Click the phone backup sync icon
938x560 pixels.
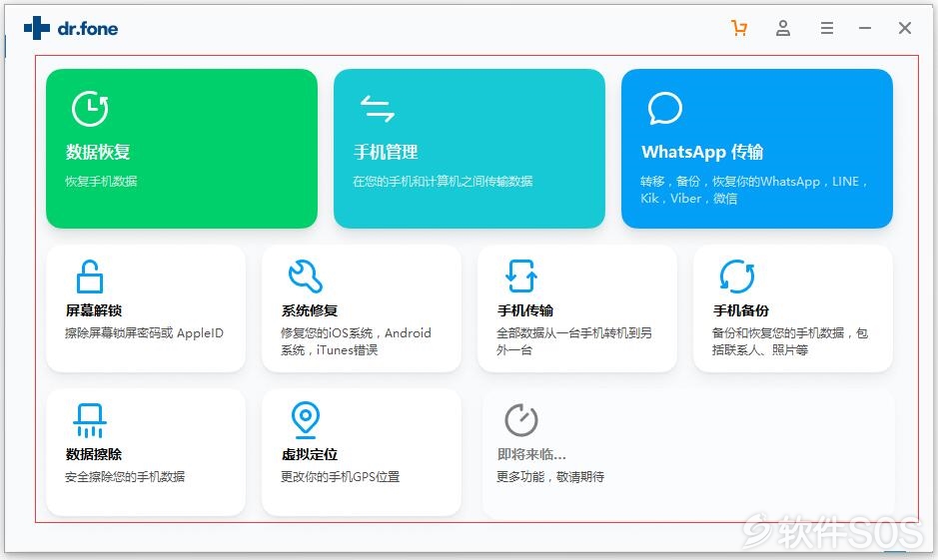737,277
